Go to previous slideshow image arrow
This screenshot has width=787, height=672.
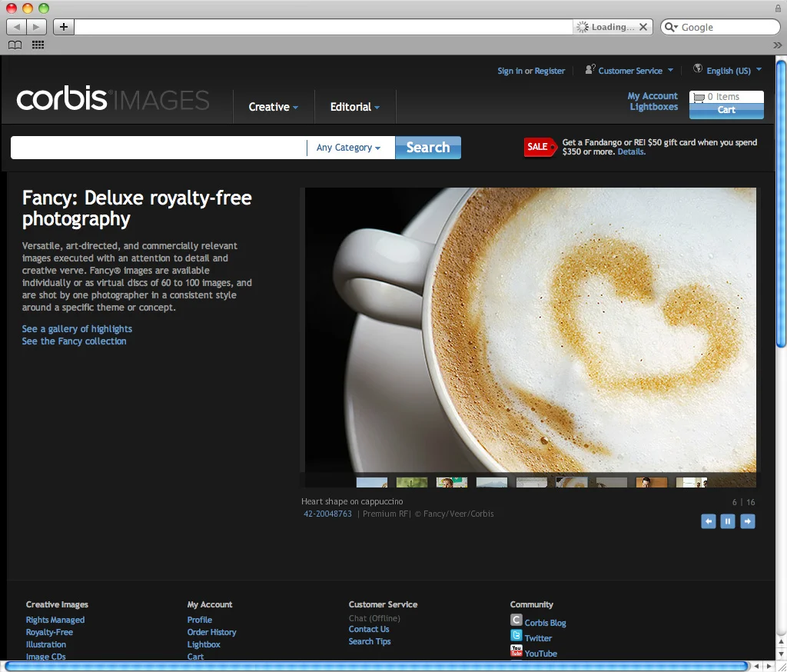(708, 521)
